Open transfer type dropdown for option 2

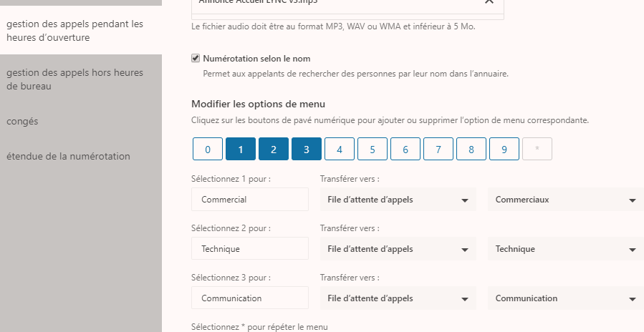click(x=398, y=249)
